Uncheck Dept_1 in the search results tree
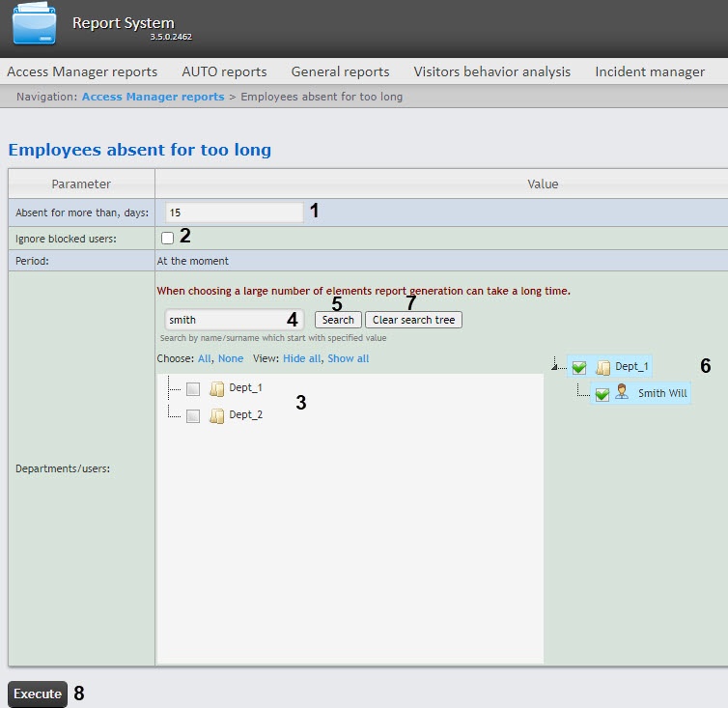This screenshot has width=728, height=708. [x=579, y=367]
